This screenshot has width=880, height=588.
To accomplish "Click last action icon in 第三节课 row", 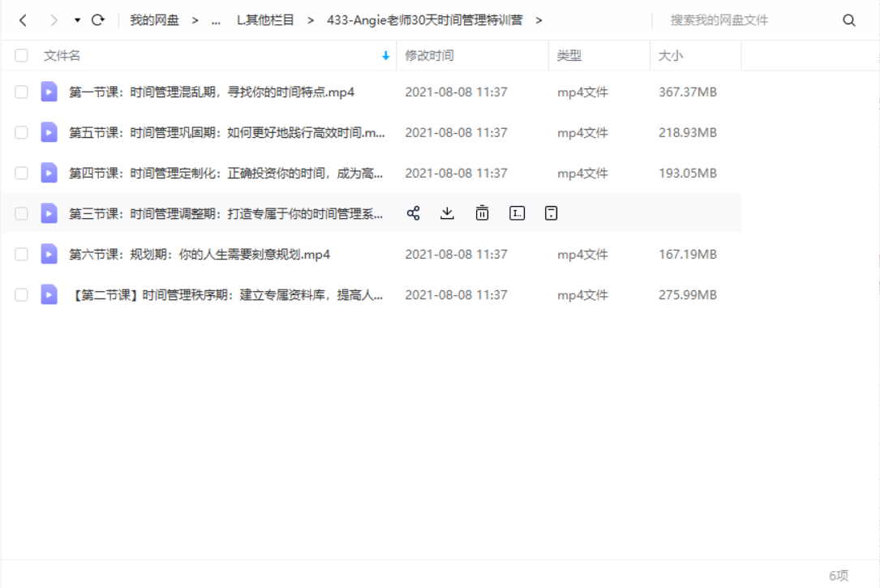I will point(552,213).
